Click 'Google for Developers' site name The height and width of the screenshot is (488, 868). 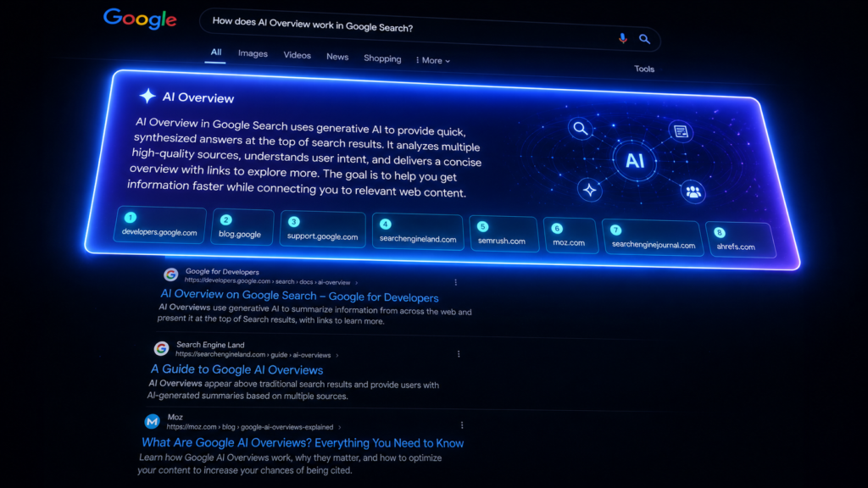pos(222,272)
